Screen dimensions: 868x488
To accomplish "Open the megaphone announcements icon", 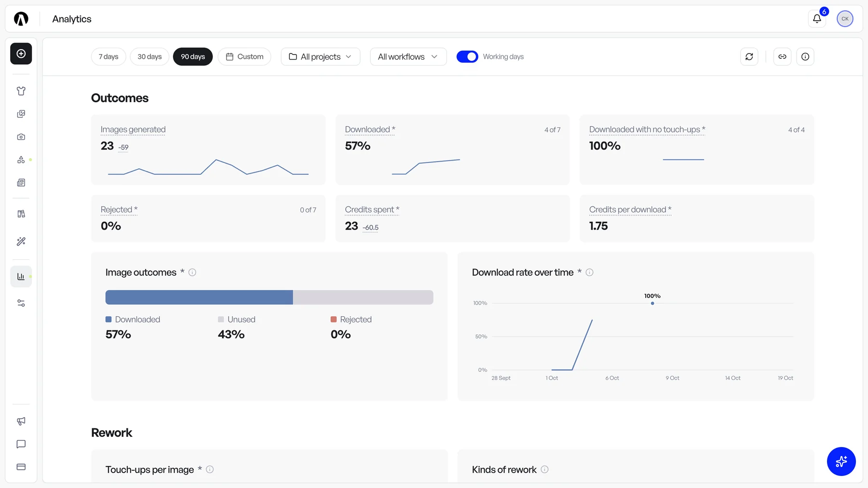I will tap(21, 421).
